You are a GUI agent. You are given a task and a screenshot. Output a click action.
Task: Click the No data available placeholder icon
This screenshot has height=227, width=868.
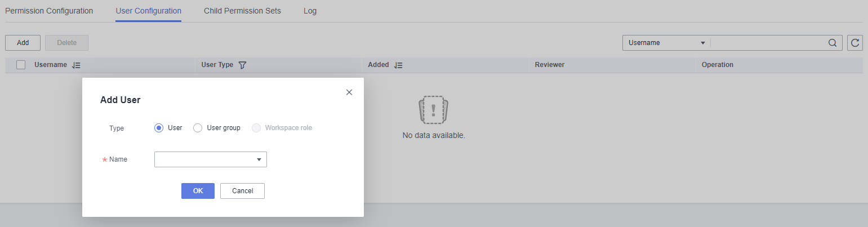tap(434, 110)
